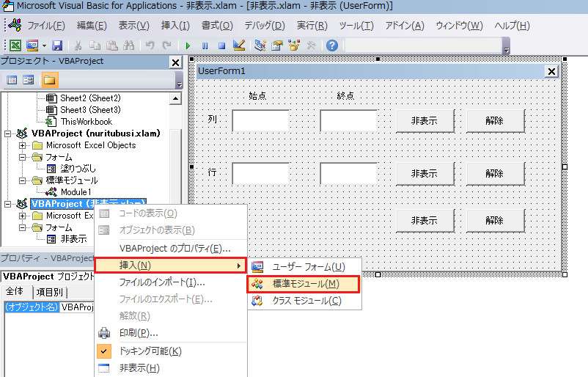Click Toggle Folders button in project pane
The height and width of the screenshot is (377, 588).
click(x=49, y=80)
